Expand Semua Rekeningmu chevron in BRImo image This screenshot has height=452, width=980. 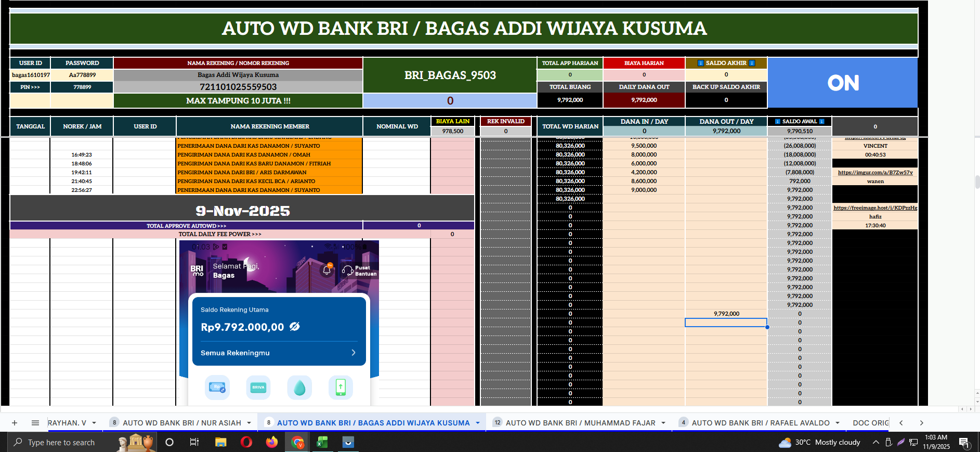tap(354, 353)
